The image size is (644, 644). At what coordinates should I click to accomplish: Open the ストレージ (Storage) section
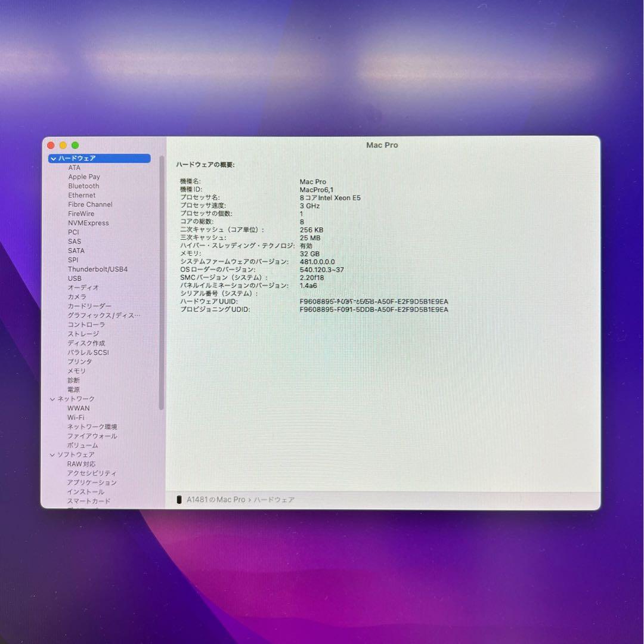(x=83, y=333)
